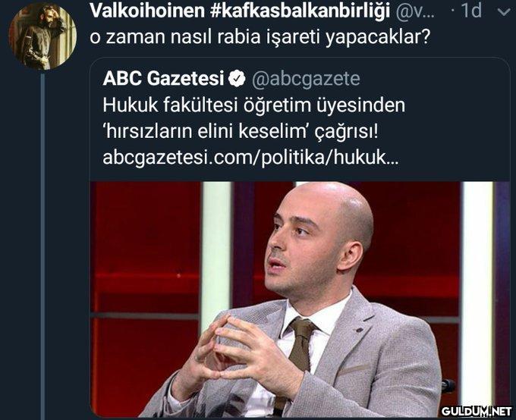This screenshot has height=420, width=516.
Task: Click the tweet text about rabia işareti
Action: point(260,37)
